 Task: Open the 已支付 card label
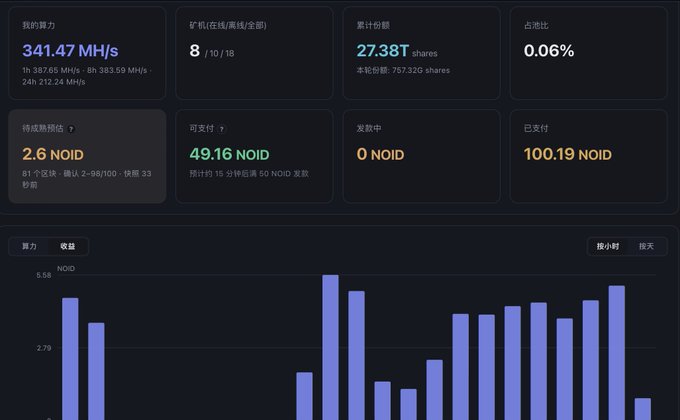(536, 128)
